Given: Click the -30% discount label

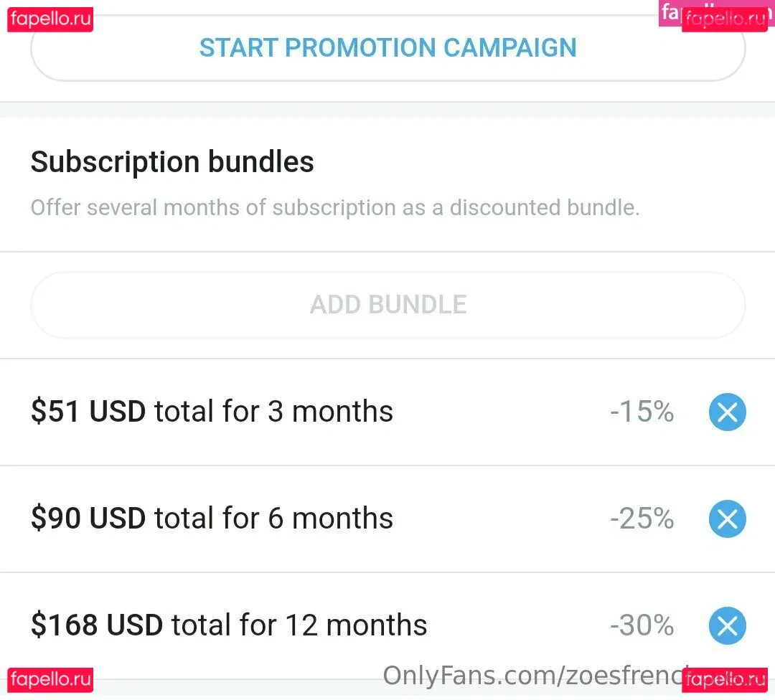Looking at the screenshot, I should pos(642,625).
